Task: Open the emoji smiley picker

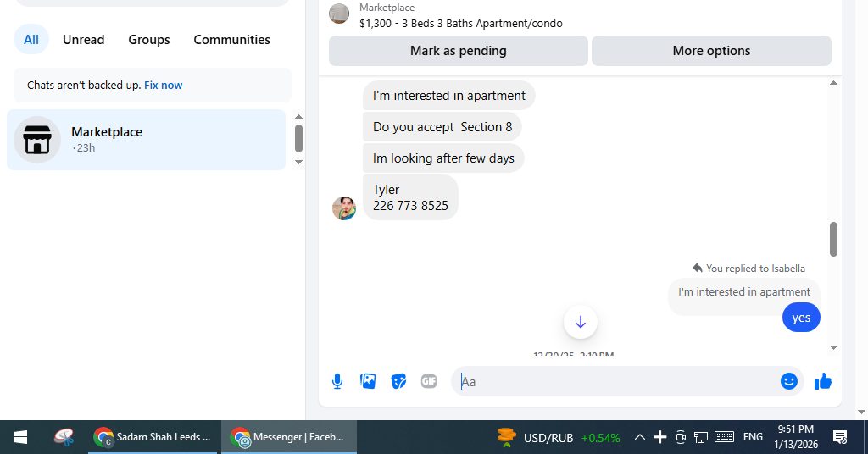Action: coord(789,381)
